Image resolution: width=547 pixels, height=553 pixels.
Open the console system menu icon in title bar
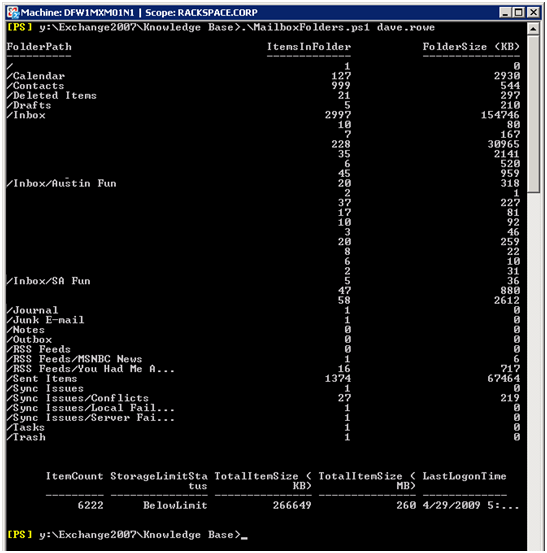tap(13, 12)
